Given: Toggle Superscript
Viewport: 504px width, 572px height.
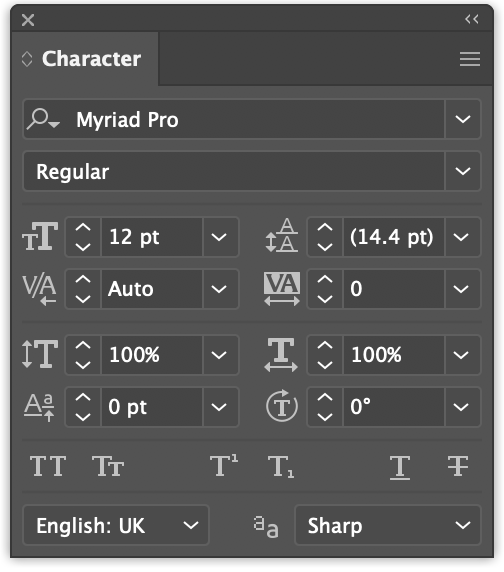Looking at the screenshot, I should pos(224,465).
